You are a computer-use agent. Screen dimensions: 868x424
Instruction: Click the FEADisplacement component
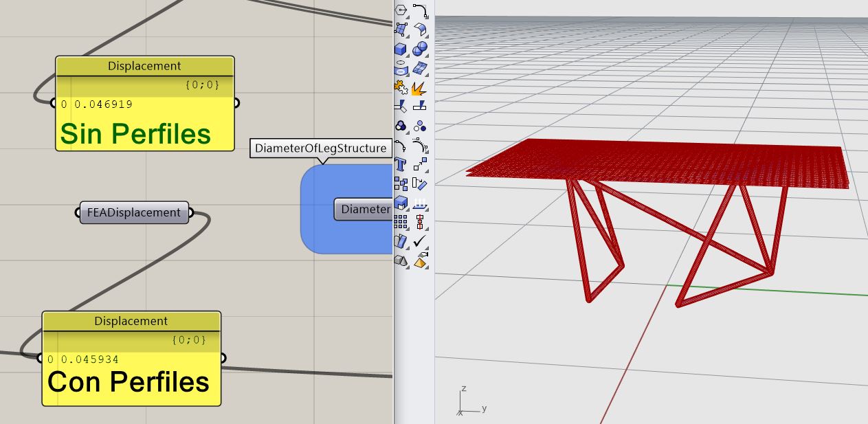[133, 212]
